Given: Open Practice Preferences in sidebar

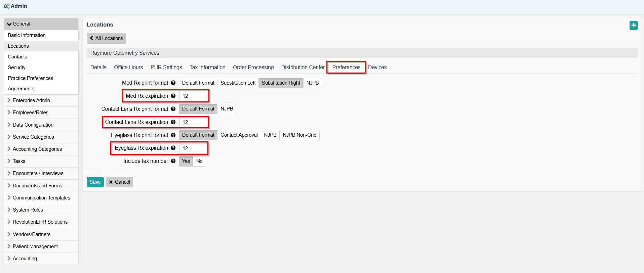Looking at the screenshot, I should pos(31,78).
